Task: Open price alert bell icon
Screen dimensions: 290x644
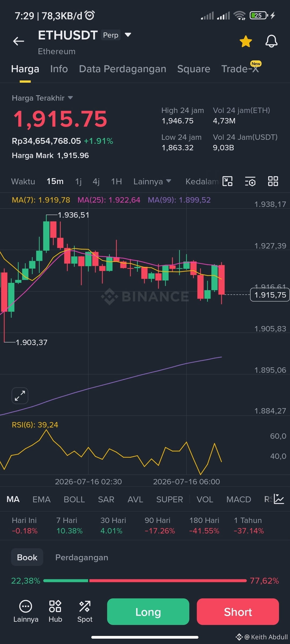Action: click(271, 41)
